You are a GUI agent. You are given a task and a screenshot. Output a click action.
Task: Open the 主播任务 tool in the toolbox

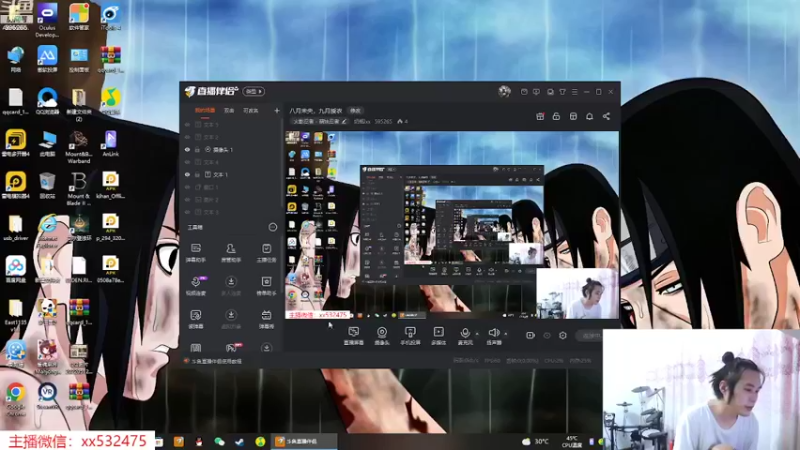tap(266, 253)
